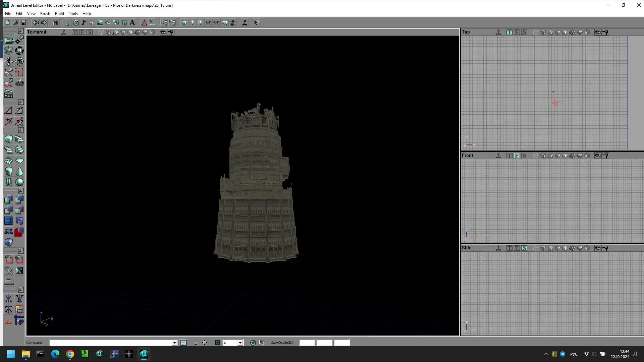Open Build Options sliders icon
The width and height of the screenshot is (644, 362).
(x=233, y=22)
